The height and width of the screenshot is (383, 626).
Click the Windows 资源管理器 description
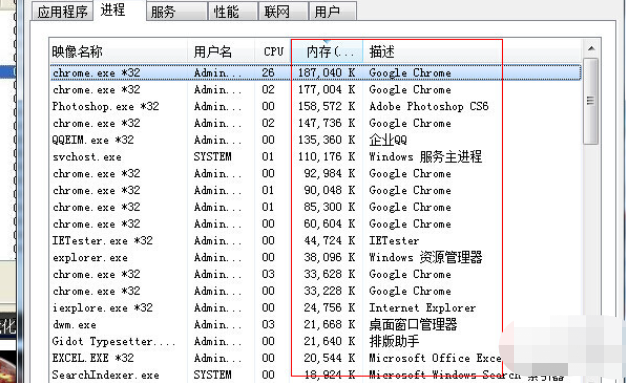click(x=425, y=257)
